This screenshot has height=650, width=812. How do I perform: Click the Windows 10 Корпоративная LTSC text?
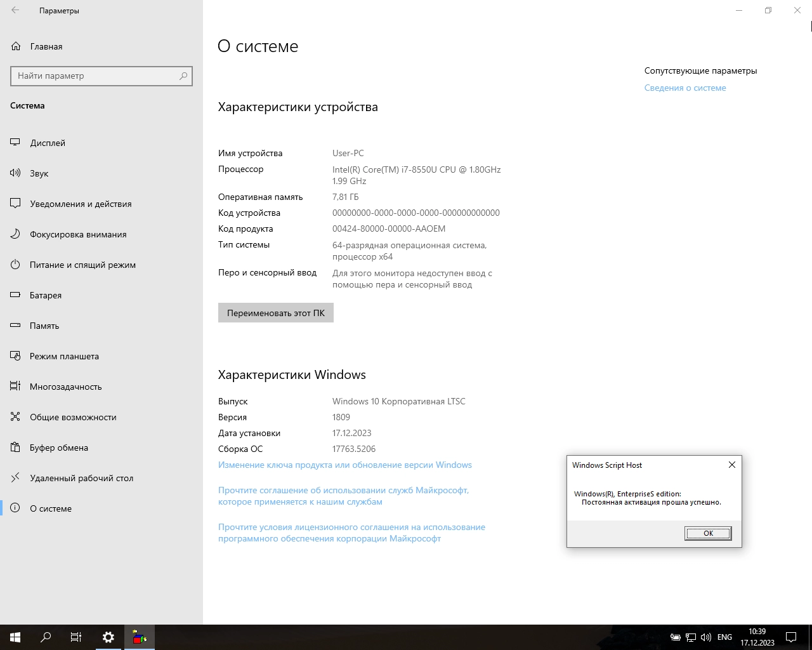[x=399, y=401]
